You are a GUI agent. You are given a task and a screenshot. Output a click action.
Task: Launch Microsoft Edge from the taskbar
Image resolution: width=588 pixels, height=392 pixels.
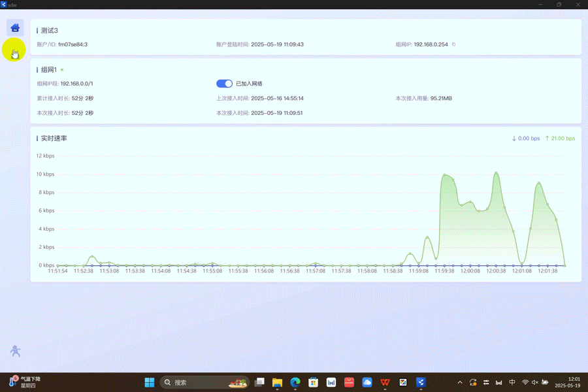click(x=295, y=382)
